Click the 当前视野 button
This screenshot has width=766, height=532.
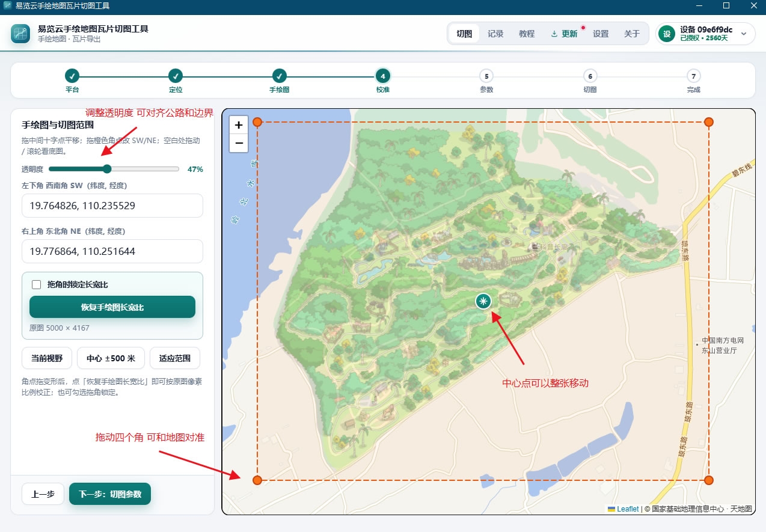pyautogui.click(x=47, y=358)
